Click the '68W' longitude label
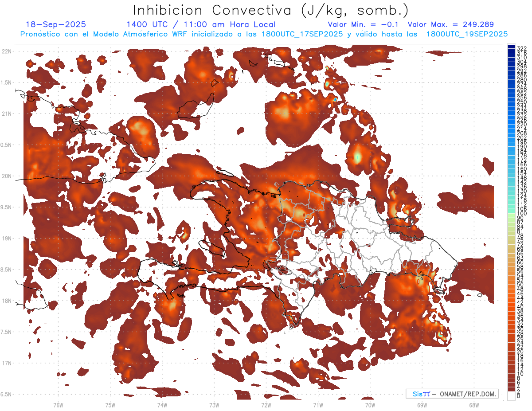This screenshot has height=411, width=532. pos(474,405)
